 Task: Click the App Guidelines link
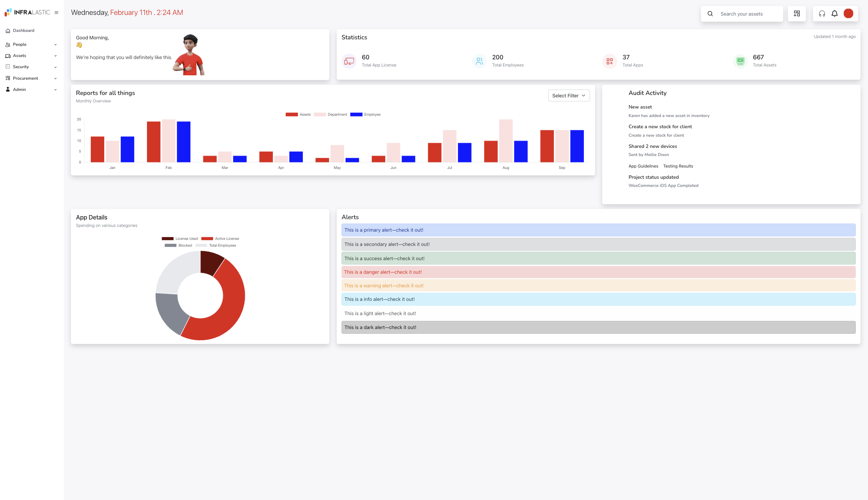643,166
